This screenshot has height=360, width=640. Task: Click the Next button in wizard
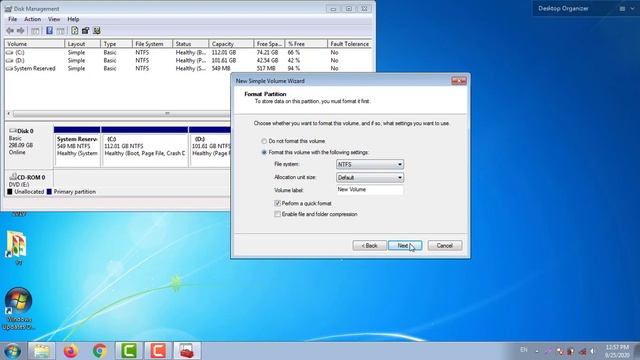pyautogui.click(x=404, y=245)
